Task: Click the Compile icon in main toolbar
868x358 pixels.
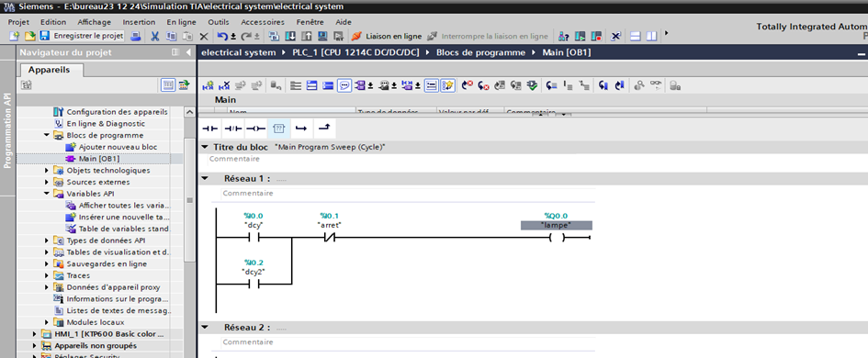Action: (274, 37)
